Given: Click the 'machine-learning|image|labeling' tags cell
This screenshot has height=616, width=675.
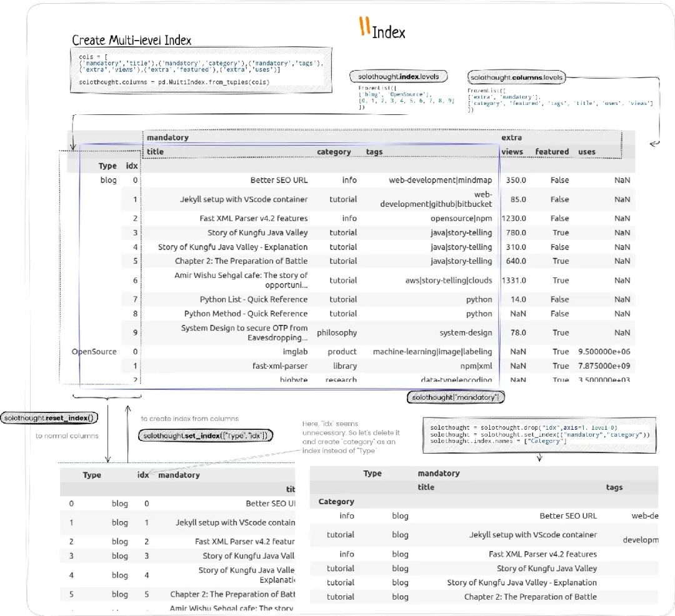Looking at the screenshot, I should [x=432, y=352].
